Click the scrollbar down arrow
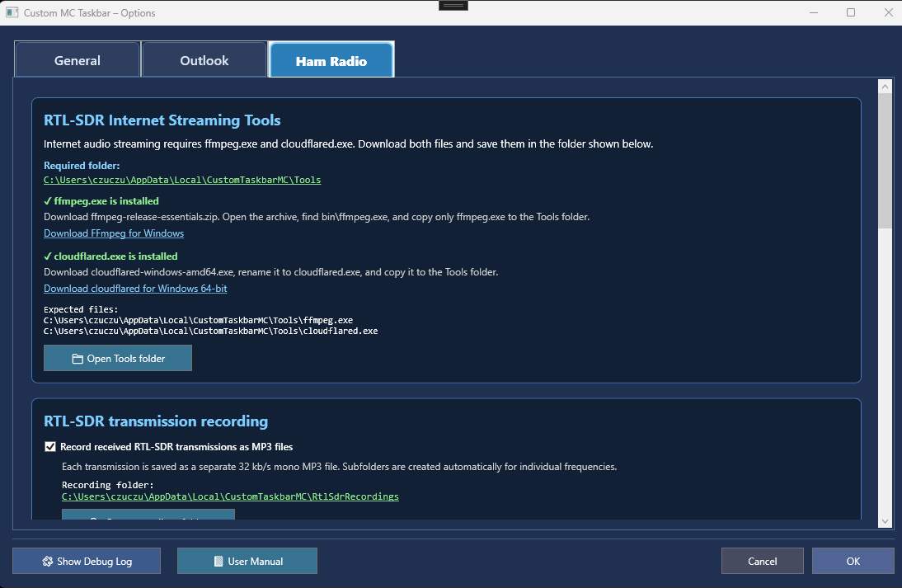Image resolution: width=902 pixels, height=588 pixels. (885, 521)
